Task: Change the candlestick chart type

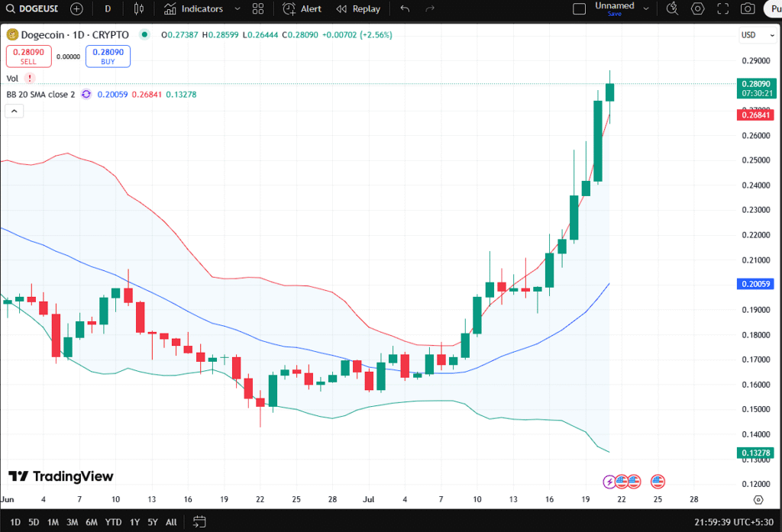Action: point(139,9)
